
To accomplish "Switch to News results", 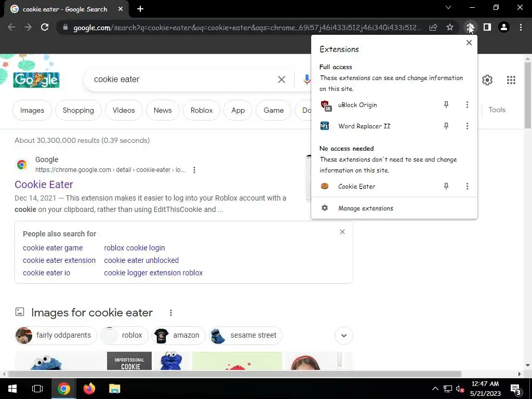I will tap(163, 110).
